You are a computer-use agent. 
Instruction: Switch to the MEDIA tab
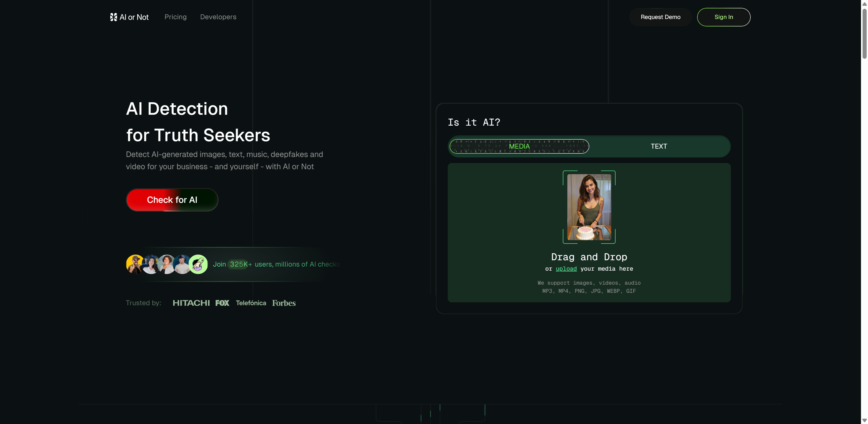click(519, 146)
